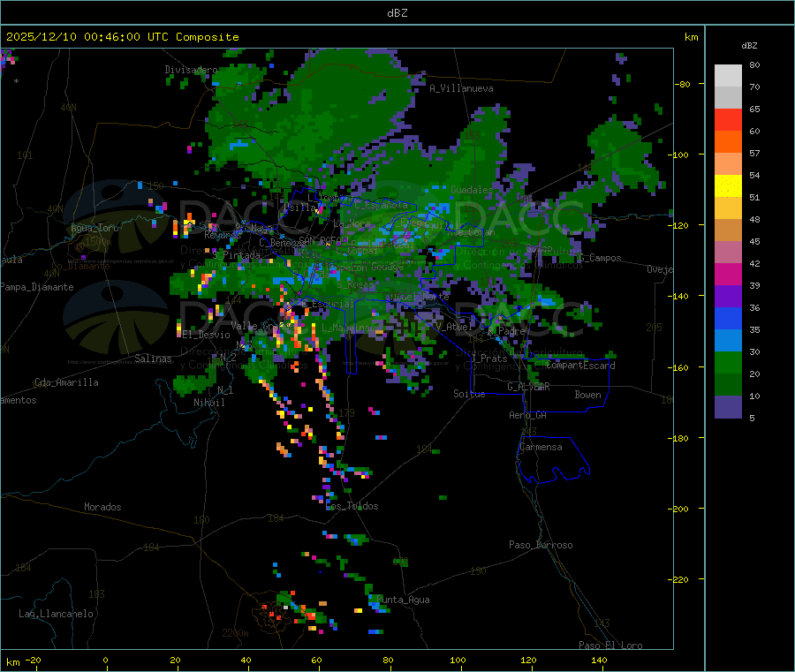Image resolution: width=795 pixels, height=672 pixels.
Task: Click the 'dBZ' heading above the color legend
Action: click(749, 46)
